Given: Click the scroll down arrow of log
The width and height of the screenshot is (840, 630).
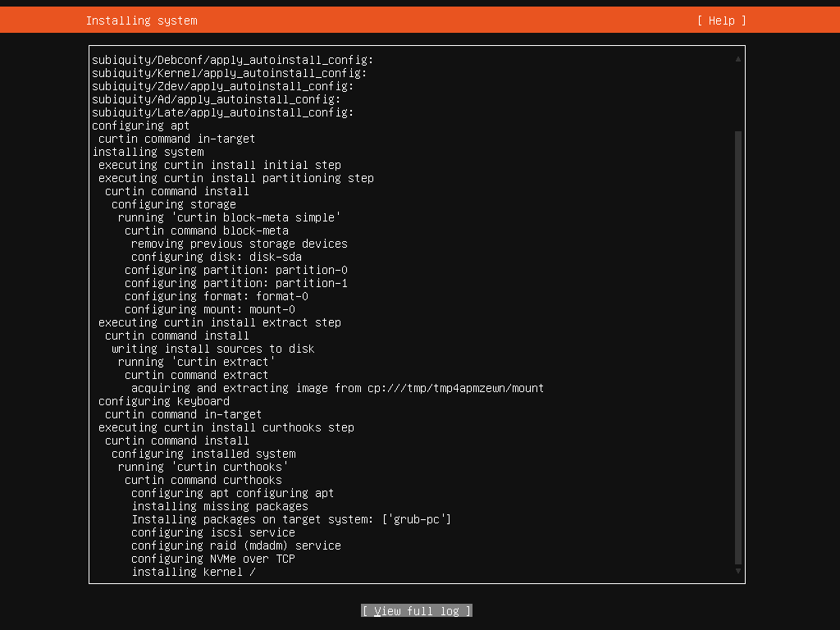Looking at the screenshot, I should point(738,571).
